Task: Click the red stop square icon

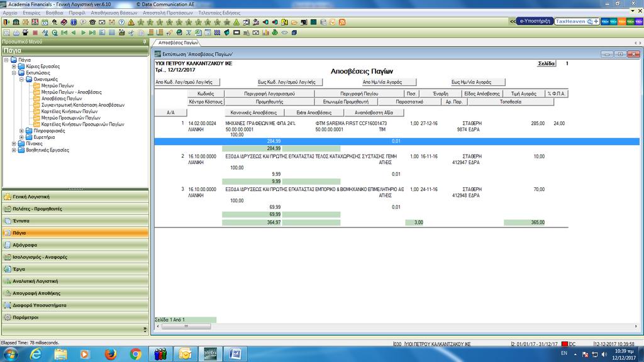Action: click(x=35, y=33)
